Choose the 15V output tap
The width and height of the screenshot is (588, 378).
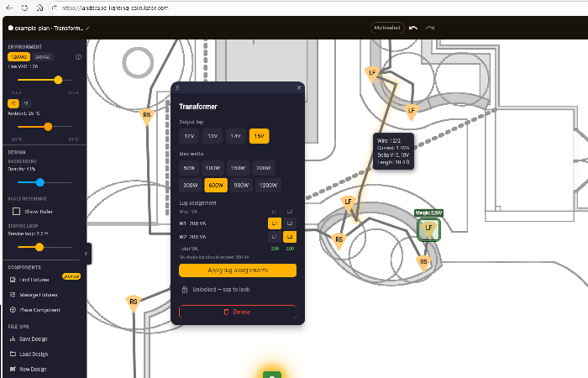coord(259,136)
